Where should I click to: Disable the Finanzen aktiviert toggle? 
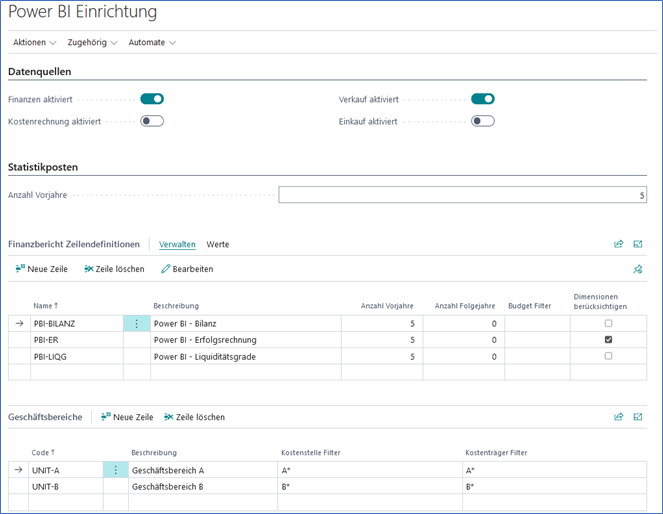pyautogui.click(x=152, y=99)
